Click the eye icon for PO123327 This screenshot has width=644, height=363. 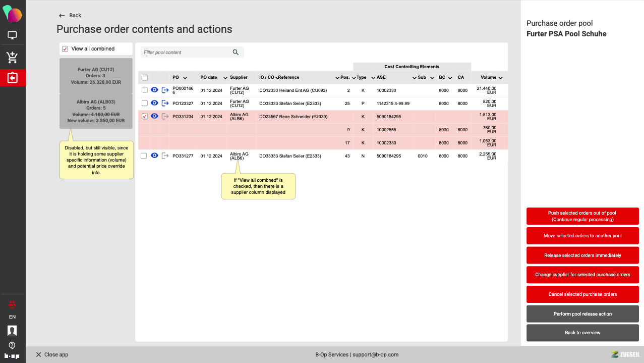(155, 103)
